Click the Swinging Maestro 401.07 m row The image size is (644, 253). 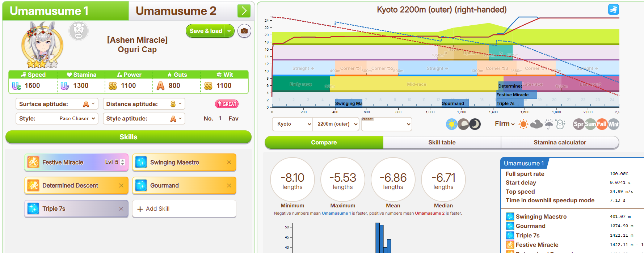[x=573, y=217]
